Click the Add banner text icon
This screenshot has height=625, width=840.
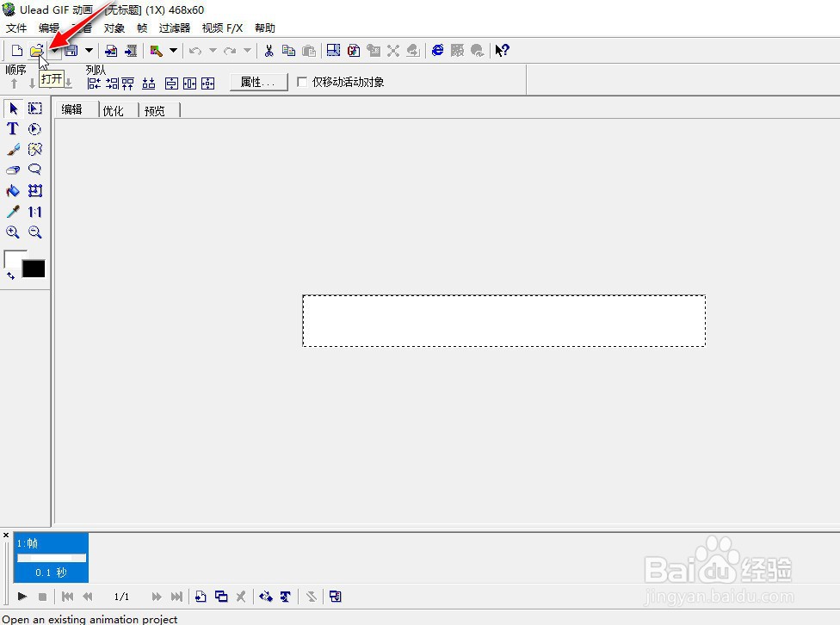(286, 597)
